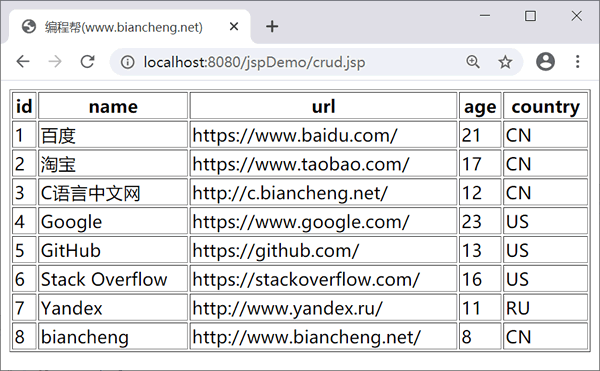Click the age cell in biancheng row

pos(480,336)
